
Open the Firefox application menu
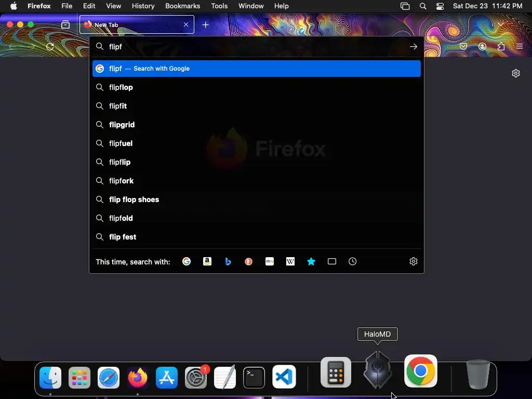coord(520,46)
